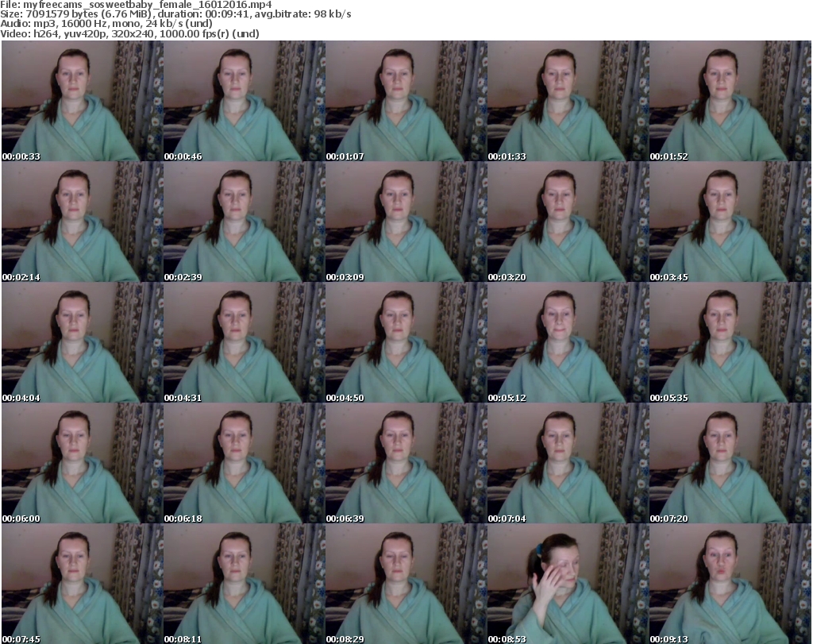
Task: Click the frame stamped 00:01:33
Action: click(568, 101)
